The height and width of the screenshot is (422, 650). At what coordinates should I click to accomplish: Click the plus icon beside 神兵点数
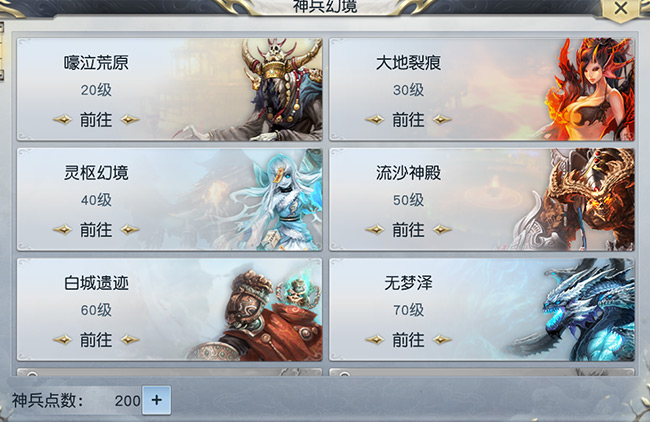pos(156,400)
